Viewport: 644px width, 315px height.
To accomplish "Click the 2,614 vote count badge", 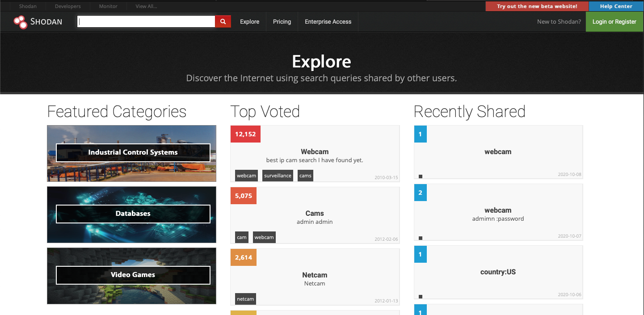I will tap(244, 257).
